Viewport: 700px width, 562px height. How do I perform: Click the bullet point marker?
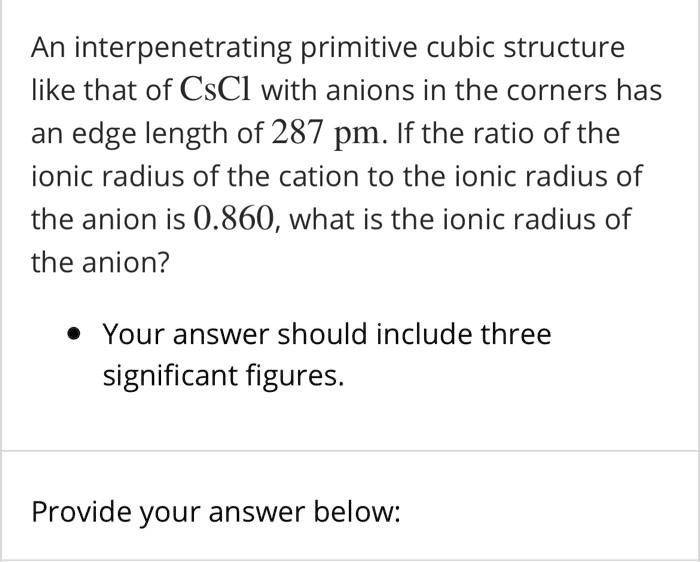click(x=74, y=334)
